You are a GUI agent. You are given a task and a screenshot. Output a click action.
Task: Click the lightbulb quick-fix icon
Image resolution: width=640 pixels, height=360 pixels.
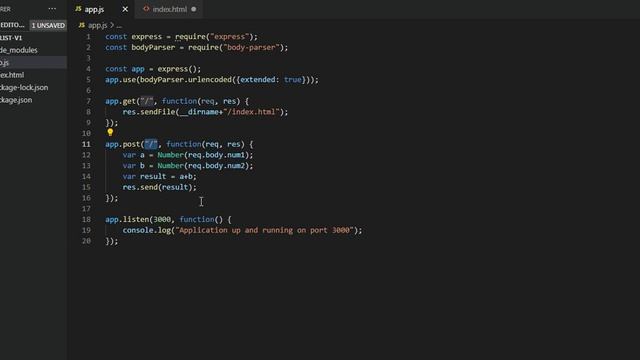click(x=110, y=132)
